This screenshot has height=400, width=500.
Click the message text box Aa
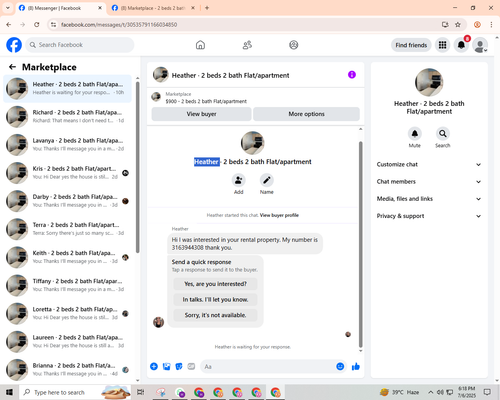(273, 367)
